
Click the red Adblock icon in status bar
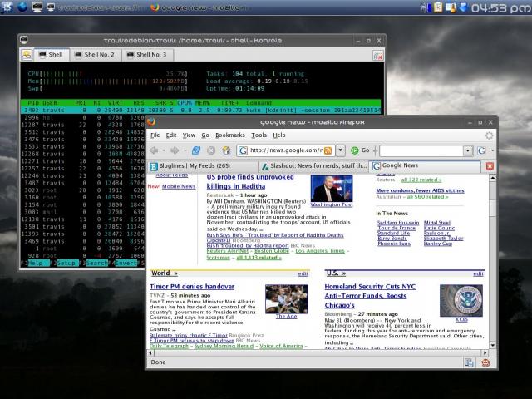pyautogui.click(x=485, y=362)
